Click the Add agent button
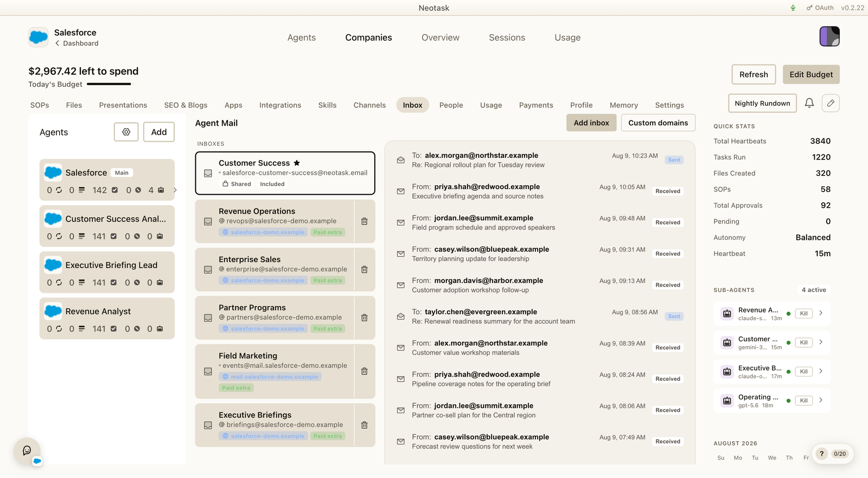 tap(159, 132)
